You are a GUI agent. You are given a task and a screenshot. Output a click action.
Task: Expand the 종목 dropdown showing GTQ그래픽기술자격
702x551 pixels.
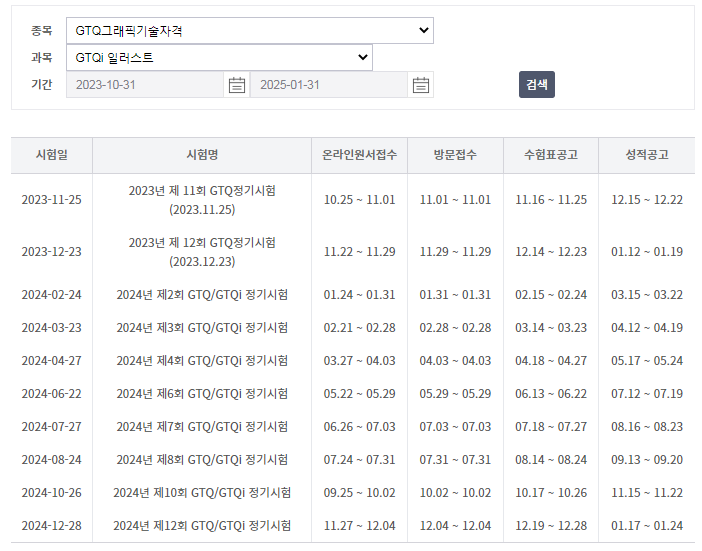click(249, 31)
